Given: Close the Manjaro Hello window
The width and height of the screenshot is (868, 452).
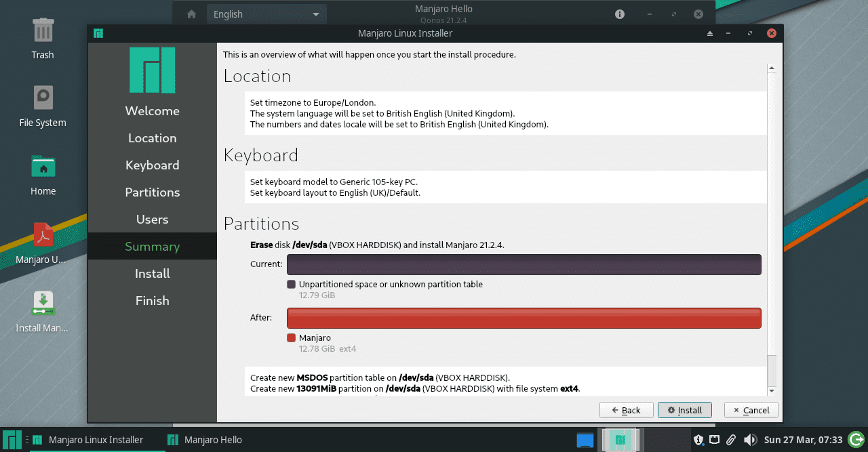Looking at the screenshot, I should coord(698,14).
